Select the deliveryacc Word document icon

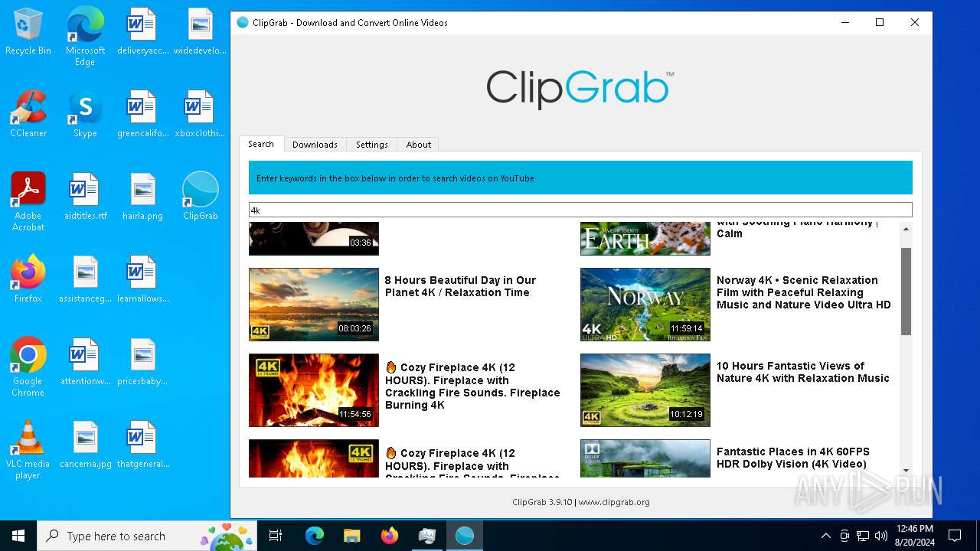pos(142,32)
